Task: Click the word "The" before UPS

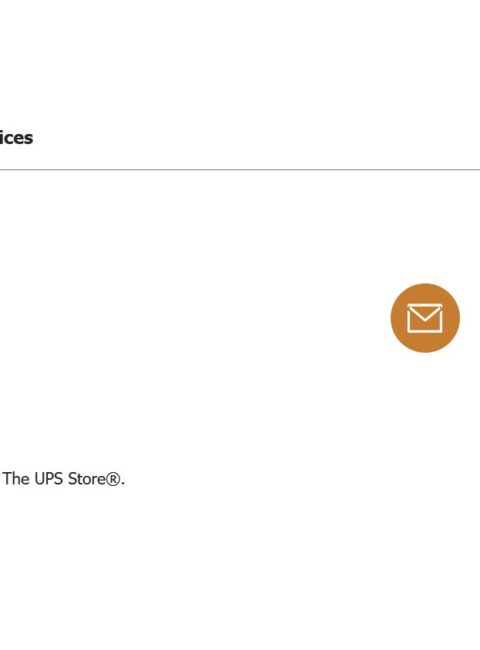Action: tap(17, 479)
